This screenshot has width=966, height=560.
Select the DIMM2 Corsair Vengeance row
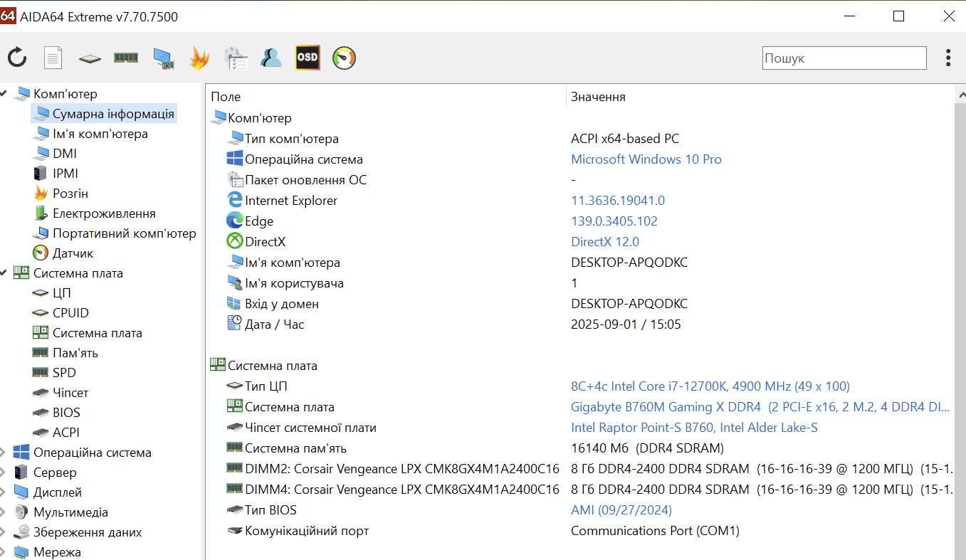tap(580, 469)
